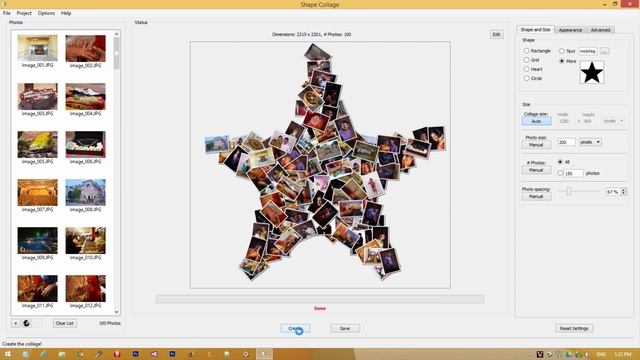Screen dimensions: 640x360
Task: Select thumbnail Image_001.JPG
Action: [37, 51]
